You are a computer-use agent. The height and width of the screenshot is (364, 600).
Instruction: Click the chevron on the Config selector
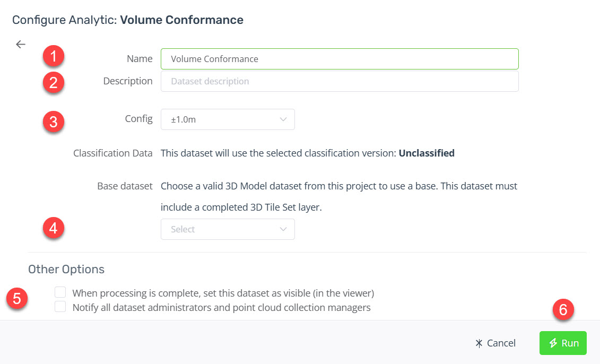(284, 119)
